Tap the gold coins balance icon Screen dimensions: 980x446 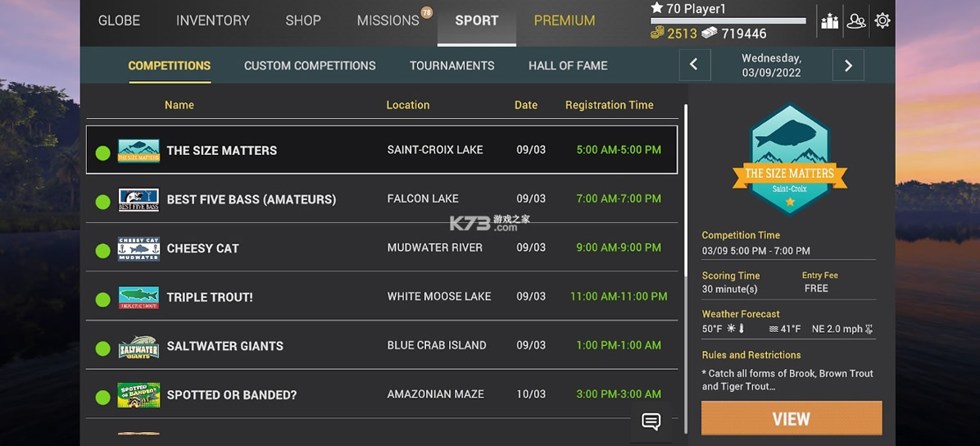click(657, 33)
